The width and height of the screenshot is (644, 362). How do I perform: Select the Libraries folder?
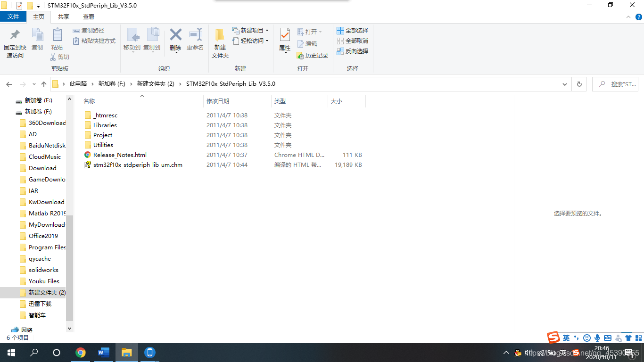pyautogui.click(x=105, y=125)
